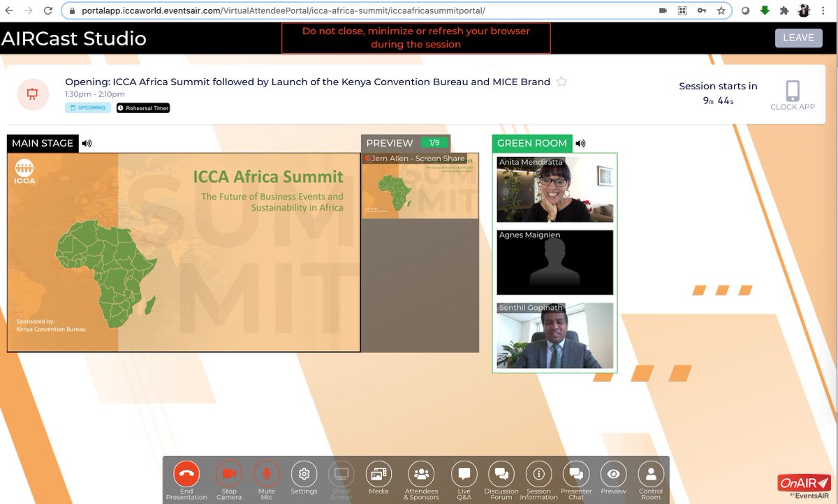Click the browser back arrow

tap(10, 10)
